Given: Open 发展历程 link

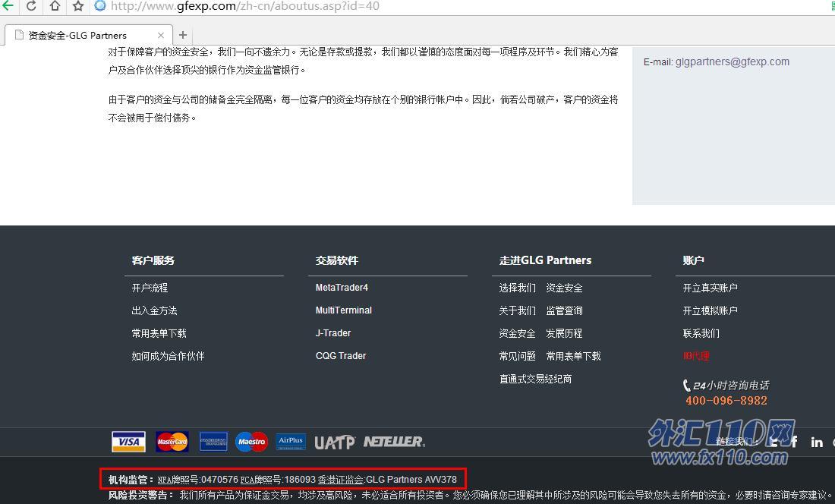Looking at the screenshot, I should click(565, 334).
